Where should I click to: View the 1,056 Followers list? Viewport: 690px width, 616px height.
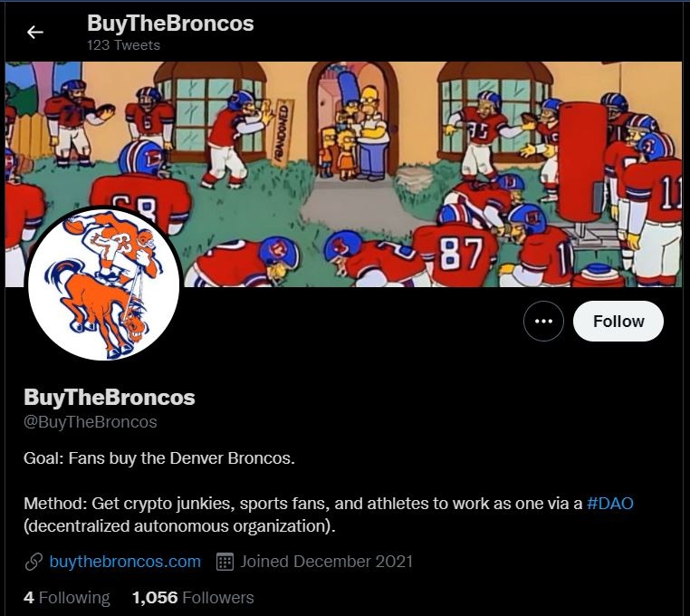(x=193, y=598)
